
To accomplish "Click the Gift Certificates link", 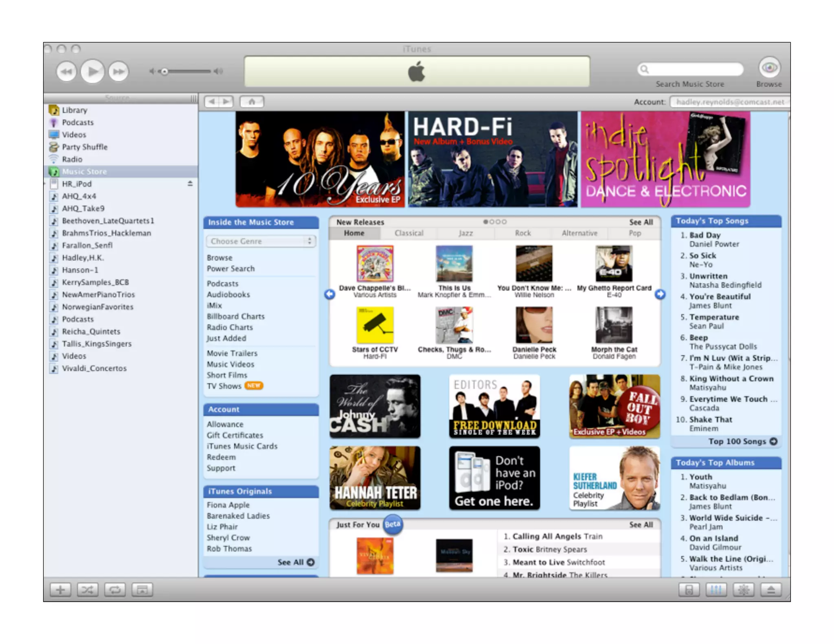I will [235, 435].
